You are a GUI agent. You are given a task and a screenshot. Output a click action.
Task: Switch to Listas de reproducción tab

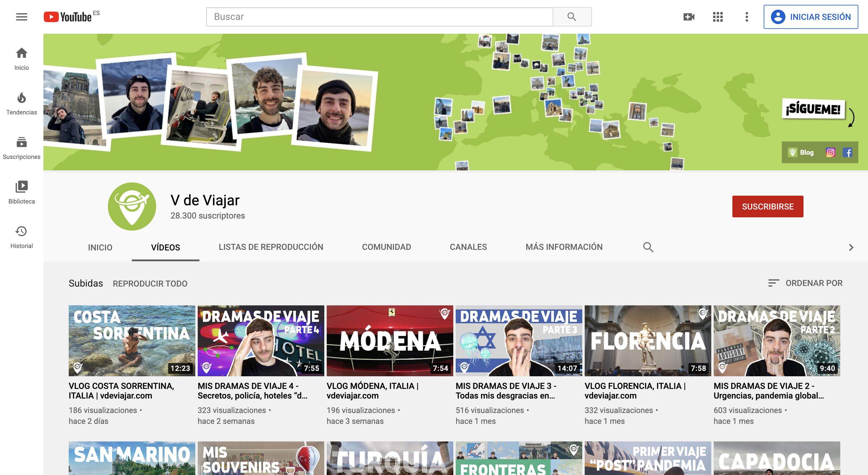pyautogui.click(x=271, y=247)
